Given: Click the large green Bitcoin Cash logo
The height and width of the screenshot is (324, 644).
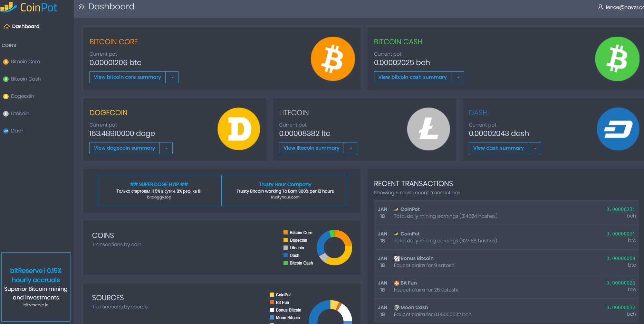Looking at the screenshot, I should pos(617,59).
